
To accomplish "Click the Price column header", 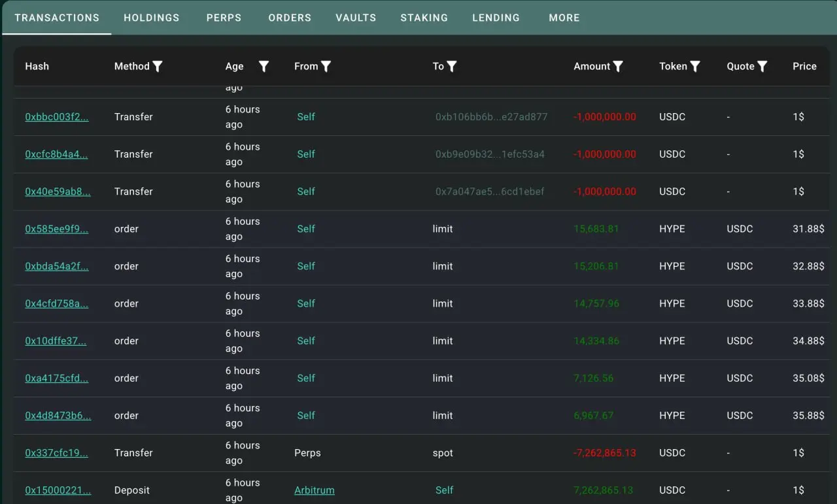I will point(805,66).
